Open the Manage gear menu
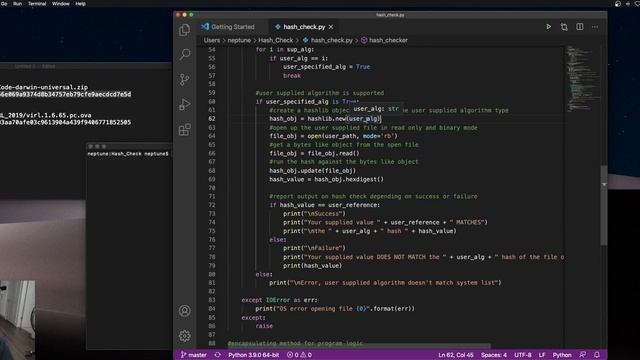 [184, 336]
